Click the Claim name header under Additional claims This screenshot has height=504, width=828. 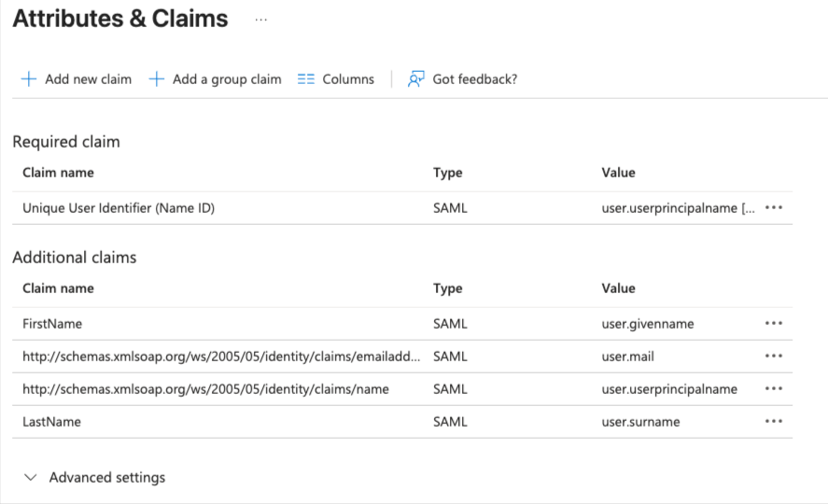58,288
